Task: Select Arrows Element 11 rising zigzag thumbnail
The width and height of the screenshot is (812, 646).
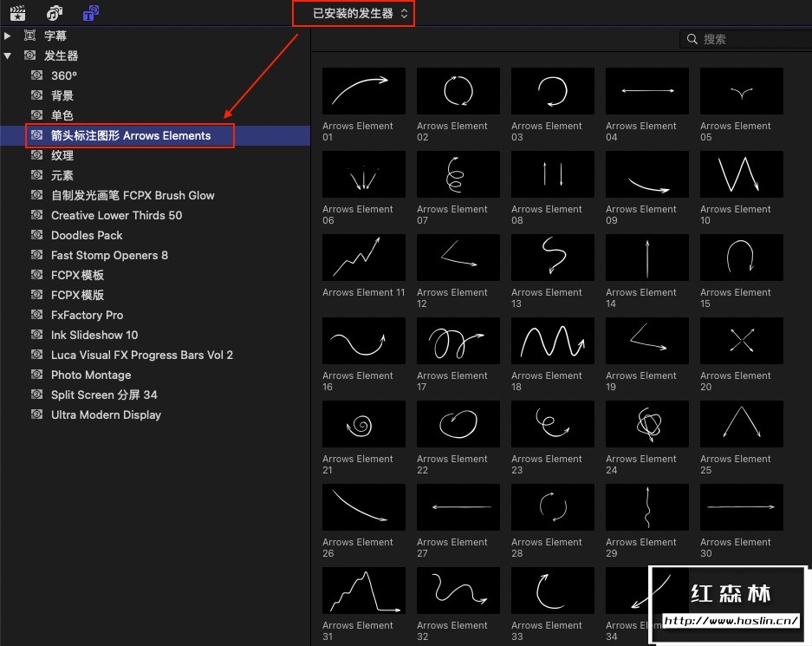Action: click(363, 258)
